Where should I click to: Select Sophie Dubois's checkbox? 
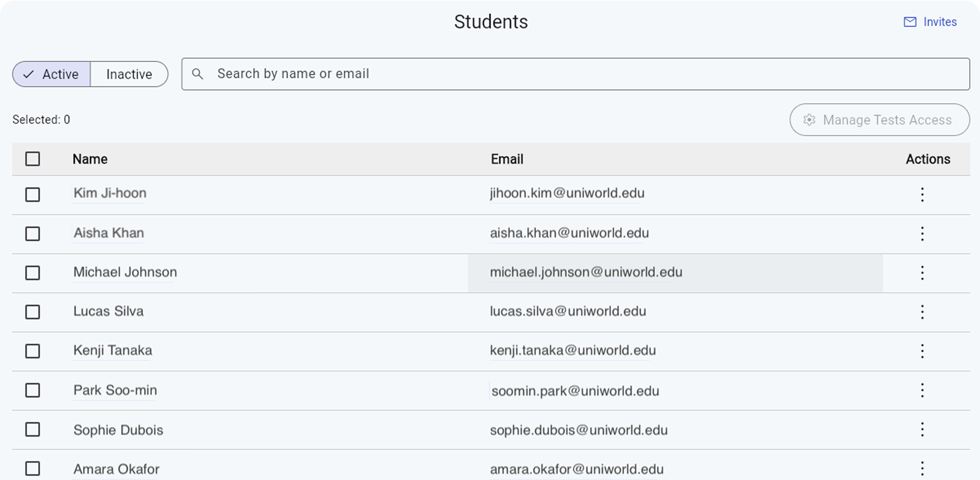pyautogui.click(x=32, y=429)
